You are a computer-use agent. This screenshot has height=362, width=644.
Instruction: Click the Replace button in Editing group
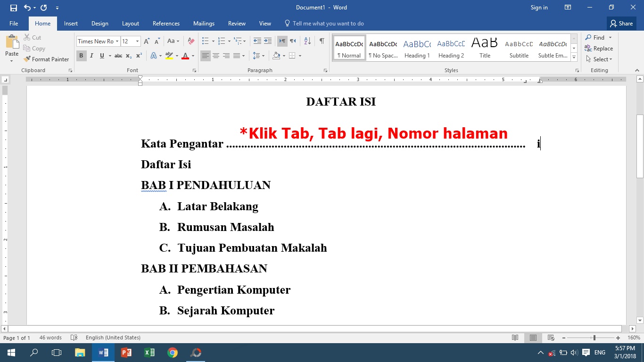tap(599, 48)
